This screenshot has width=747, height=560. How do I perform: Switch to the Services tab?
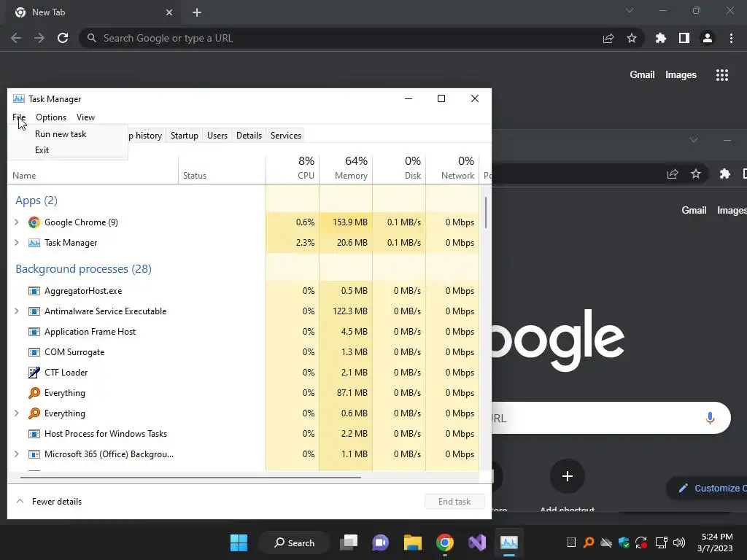click(286, 136)
